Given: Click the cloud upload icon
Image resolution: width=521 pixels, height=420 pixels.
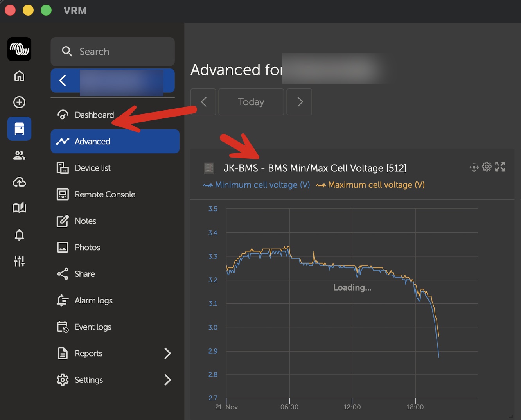Looking at the screenshot, I should pyautogui.click(x=19, y=182).
